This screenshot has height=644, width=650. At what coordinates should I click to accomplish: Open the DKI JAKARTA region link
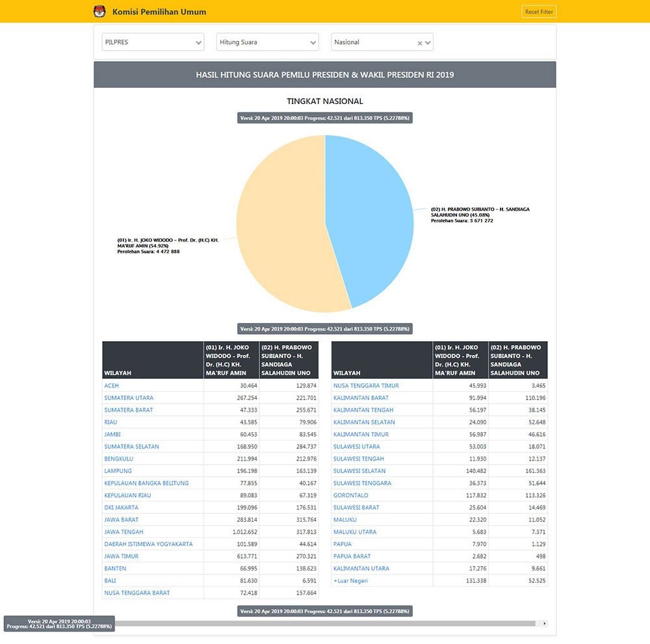coord(121,508)
